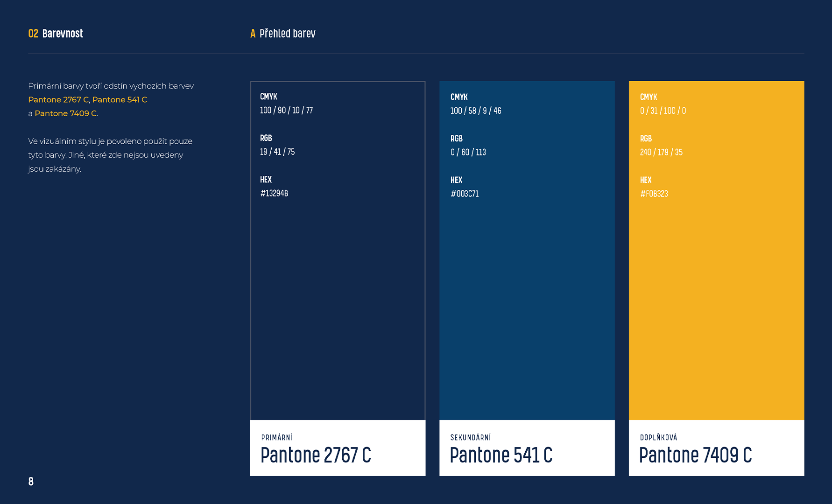Click the large 'Pantone 541 C' title
The height and width of the screenshot is (504, 832).
(501, 455)
